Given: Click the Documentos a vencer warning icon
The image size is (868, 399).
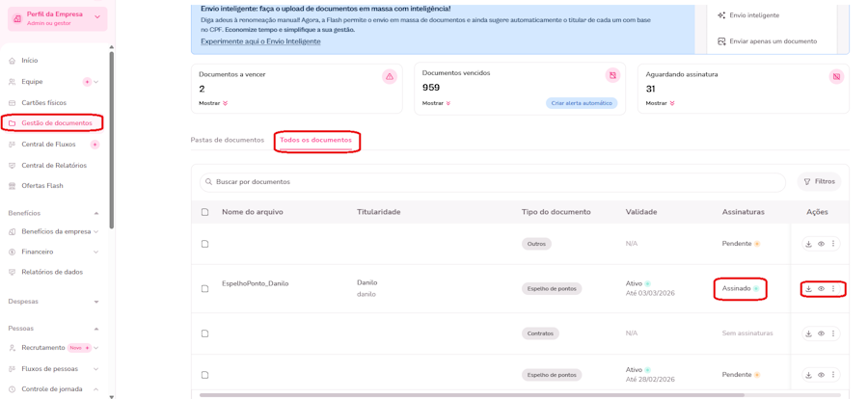Looking at the screenshot, I should pos(390,76).
